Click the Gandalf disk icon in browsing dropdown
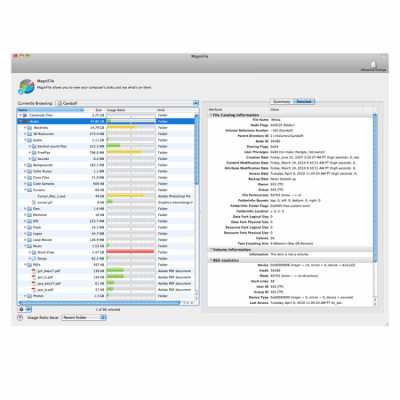 60,103
